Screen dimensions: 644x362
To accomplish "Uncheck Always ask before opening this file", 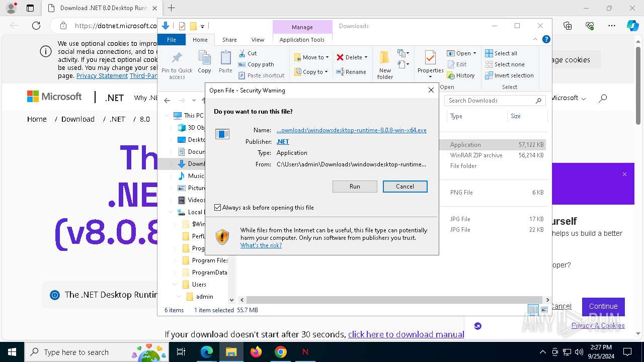I will point(217,207).
